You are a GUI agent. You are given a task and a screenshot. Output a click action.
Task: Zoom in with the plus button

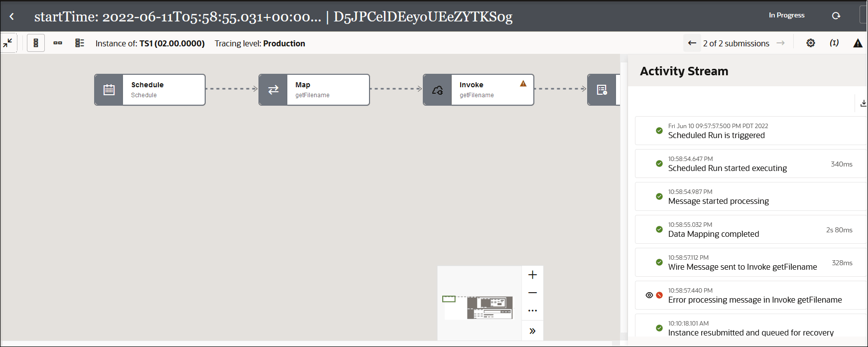[532, 275]
